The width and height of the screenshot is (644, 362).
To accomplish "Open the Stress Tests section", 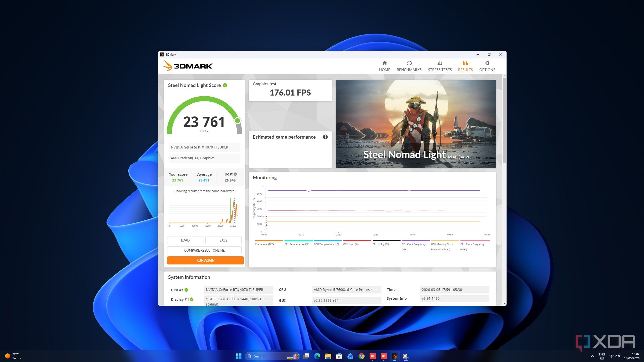I will tap(440, 66).
